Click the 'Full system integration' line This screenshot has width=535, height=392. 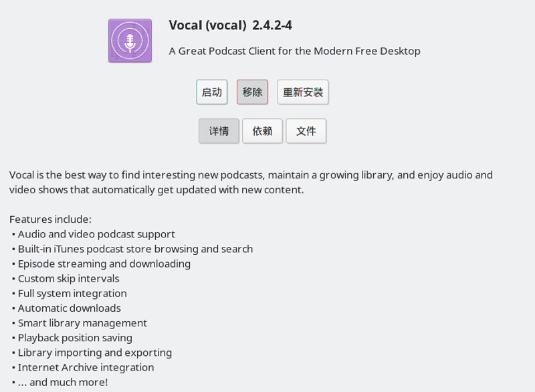coord(72,293)
